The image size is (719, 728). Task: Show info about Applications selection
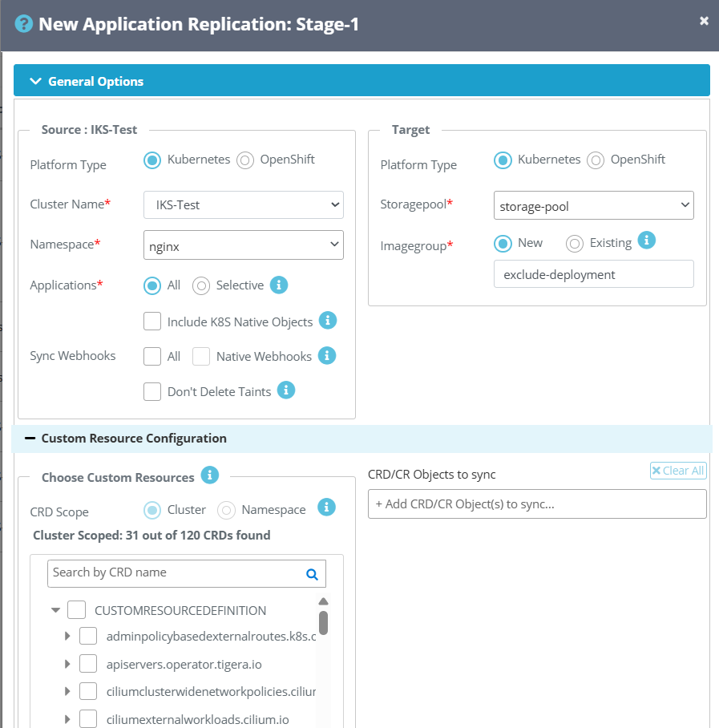point(279,285)
